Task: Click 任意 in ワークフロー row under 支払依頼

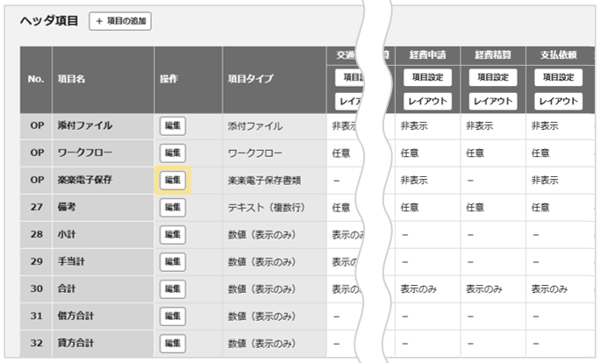Action: click(540, 153)
